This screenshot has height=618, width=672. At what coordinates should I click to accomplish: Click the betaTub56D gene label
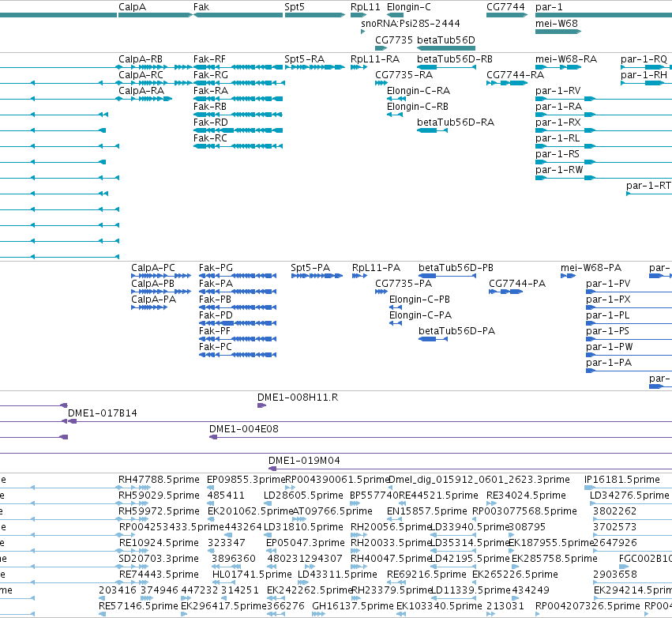point(445,40)
